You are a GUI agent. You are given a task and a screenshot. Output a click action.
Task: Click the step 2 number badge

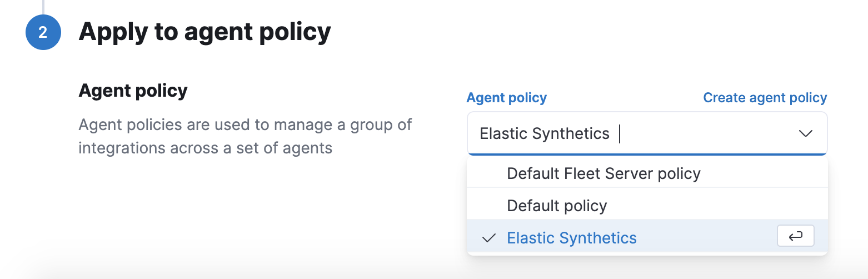[x=43, y=32]
